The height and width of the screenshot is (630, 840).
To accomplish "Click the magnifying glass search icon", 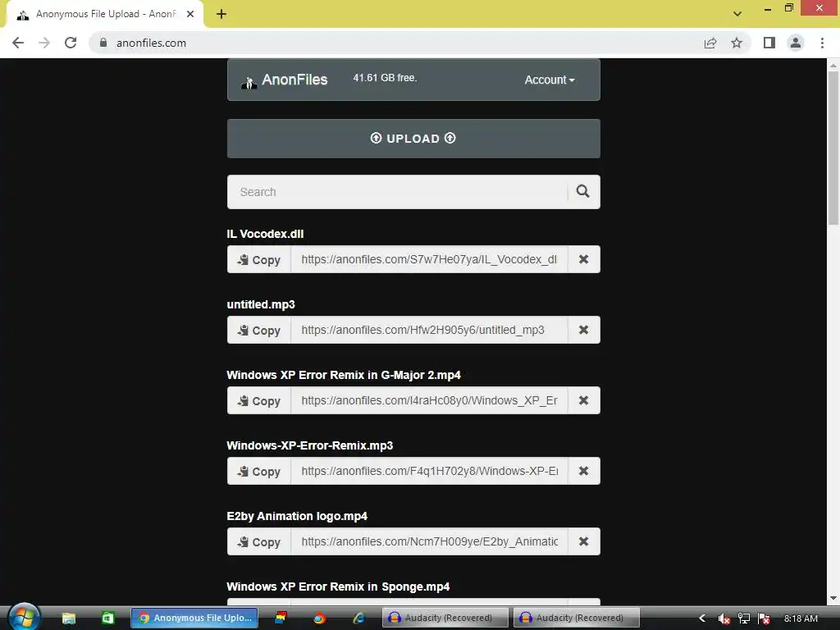I will [x=583, y=192].
